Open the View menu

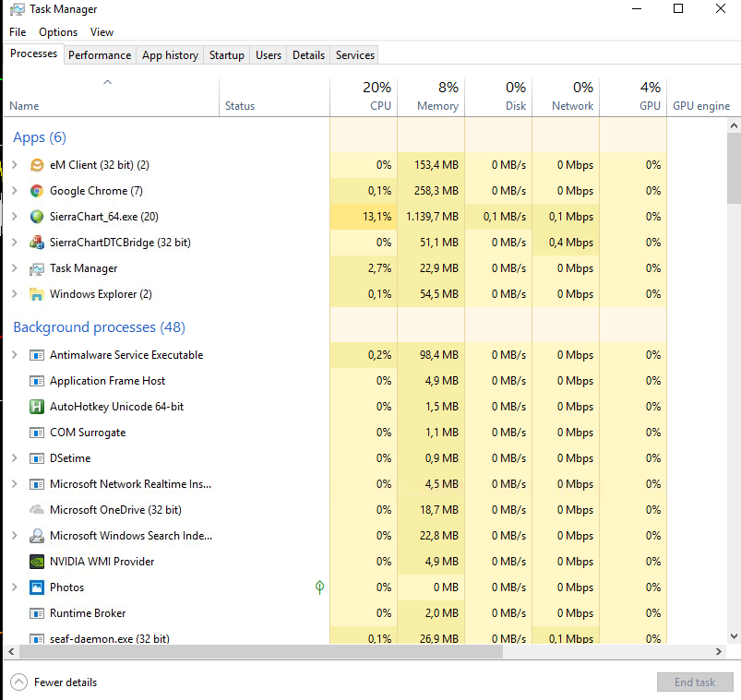[x=102, y=32]
